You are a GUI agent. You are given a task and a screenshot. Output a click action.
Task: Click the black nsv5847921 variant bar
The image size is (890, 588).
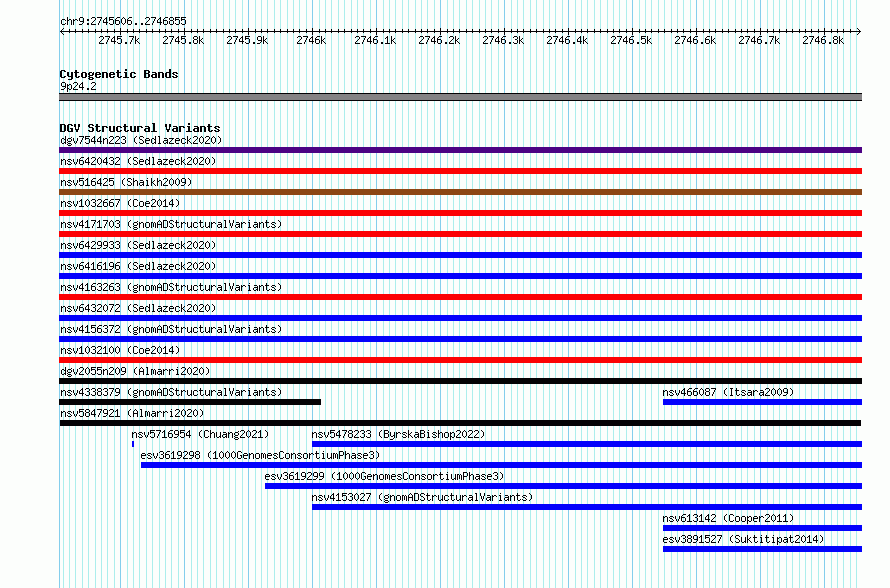(460, 423)
